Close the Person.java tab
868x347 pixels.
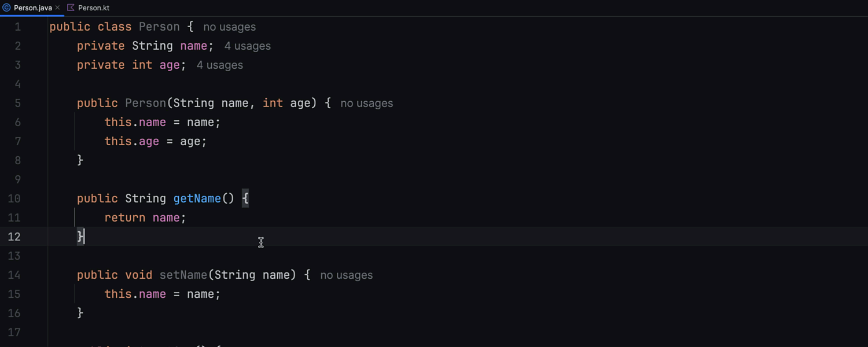[x=57, y=8]
